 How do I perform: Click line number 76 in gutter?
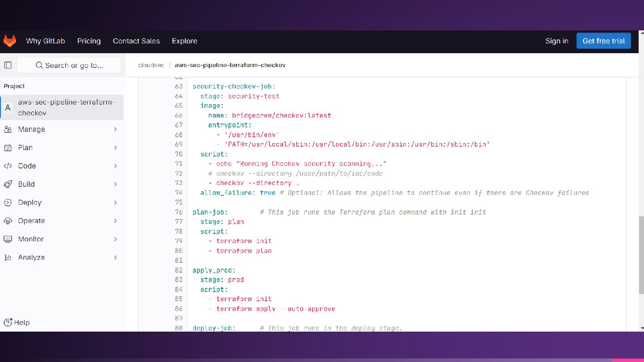(x=178, y=212)
